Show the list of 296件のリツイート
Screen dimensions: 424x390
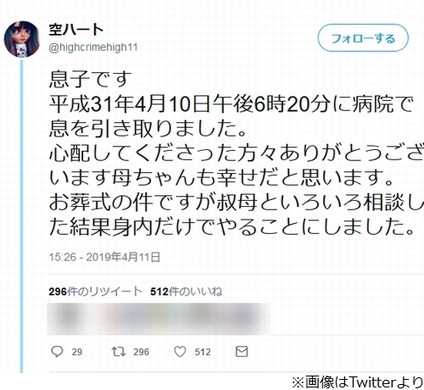pos(95,292)
